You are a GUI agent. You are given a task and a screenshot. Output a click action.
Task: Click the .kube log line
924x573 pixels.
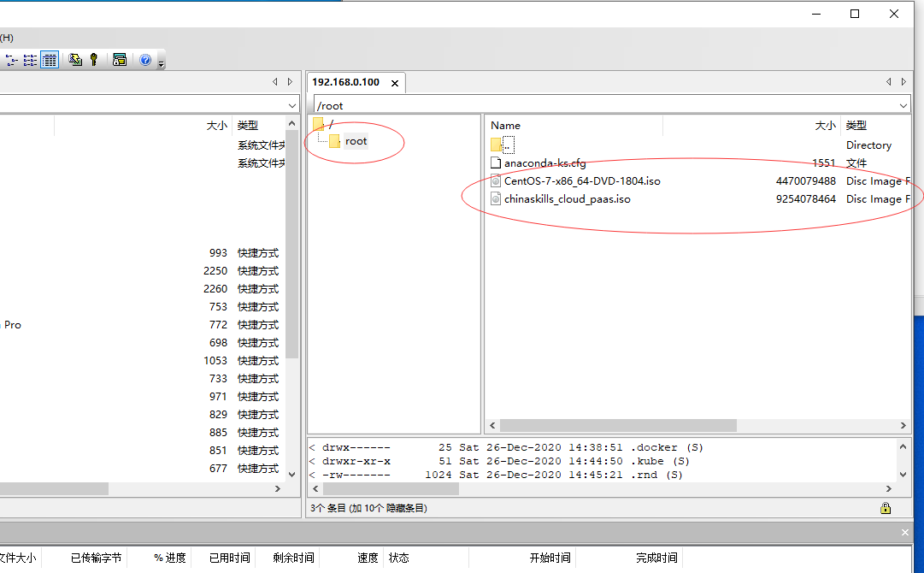[x=499, y=462]
